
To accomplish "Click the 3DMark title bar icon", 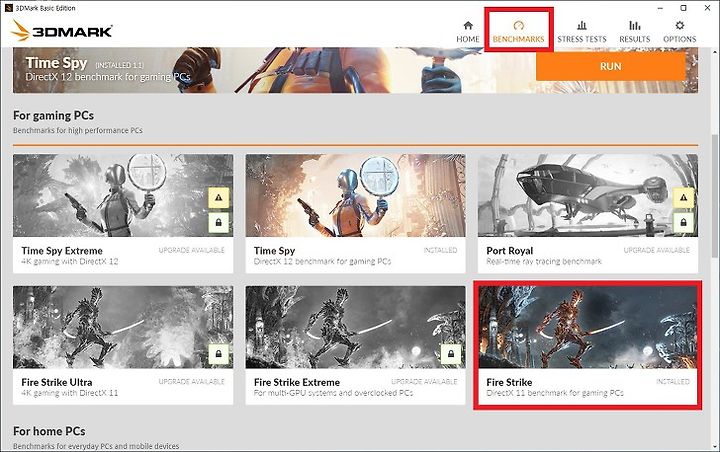I will [x=8, y=8].
